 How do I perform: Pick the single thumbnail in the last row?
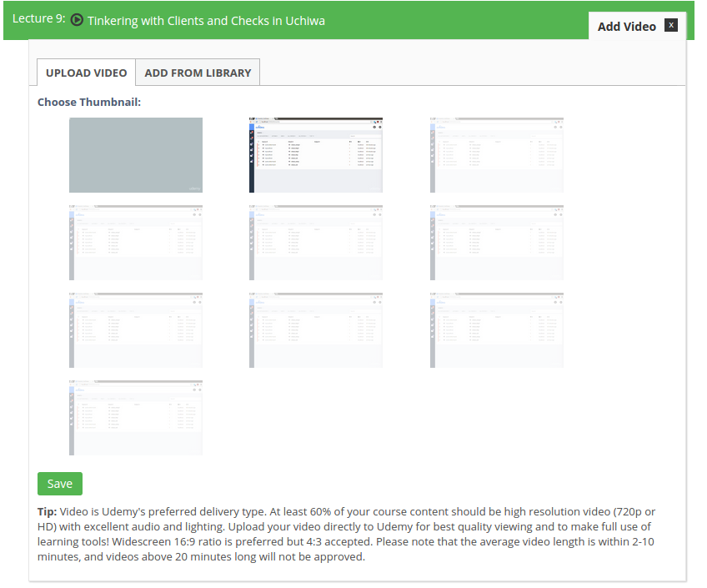(x=136, y=418)
